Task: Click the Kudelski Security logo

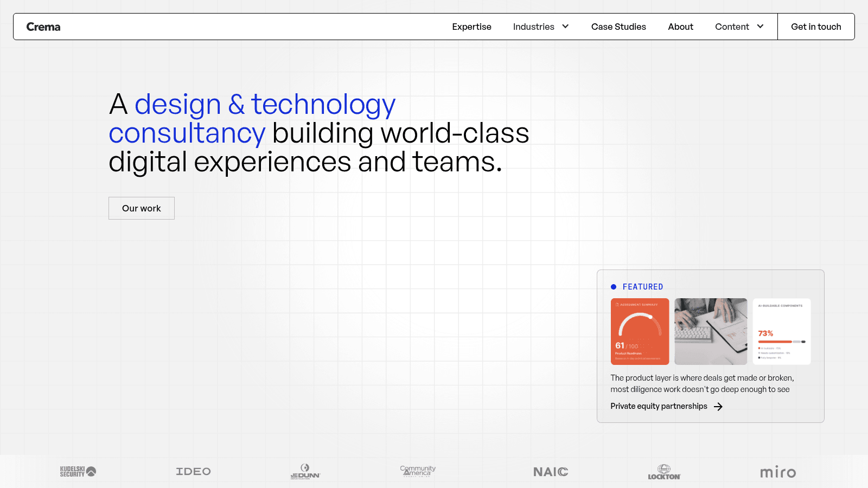Action: pos(78,471)
